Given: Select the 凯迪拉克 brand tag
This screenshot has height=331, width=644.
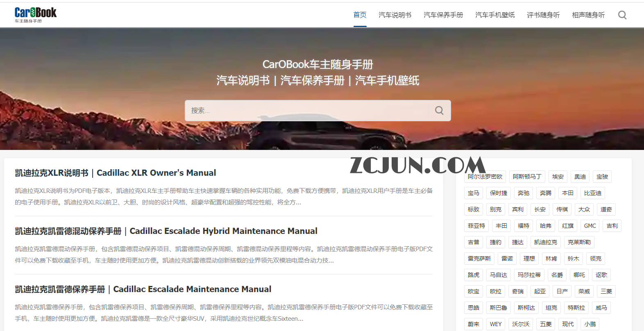Looking at the screenshot, I should point(546,242).
